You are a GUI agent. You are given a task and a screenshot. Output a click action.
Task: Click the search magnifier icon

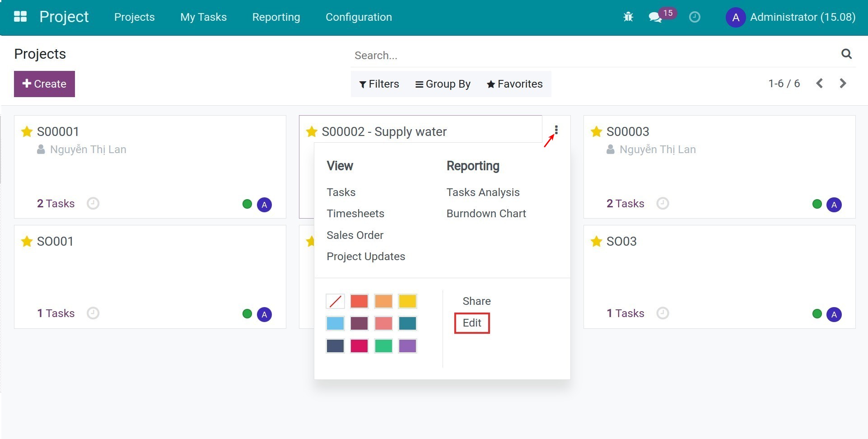(x=846, y=54)
